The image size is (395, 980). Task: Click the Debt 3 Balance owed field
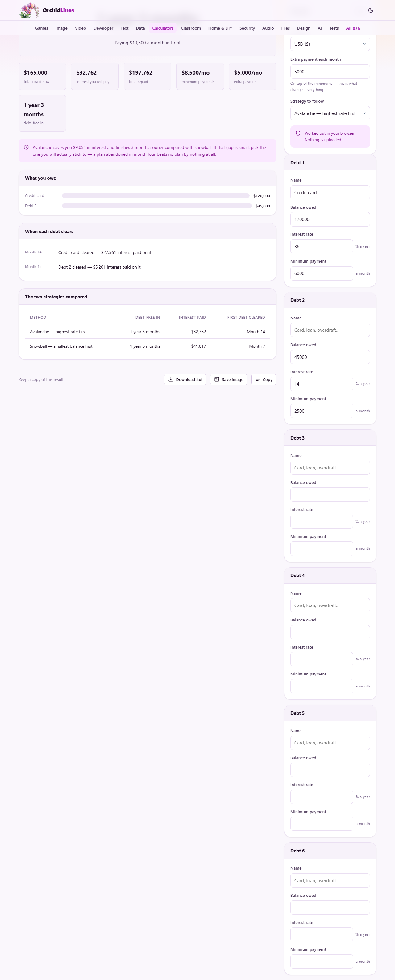330,494
